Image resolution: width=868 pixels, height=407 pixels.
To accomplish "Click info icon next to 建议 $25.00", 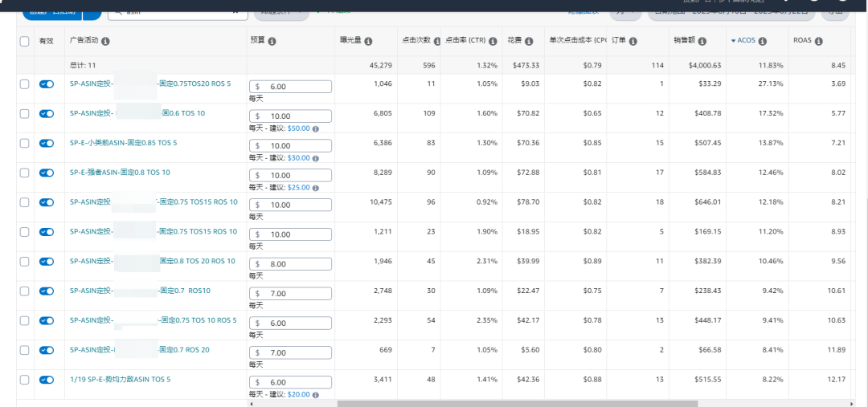I will click(316, 188).
